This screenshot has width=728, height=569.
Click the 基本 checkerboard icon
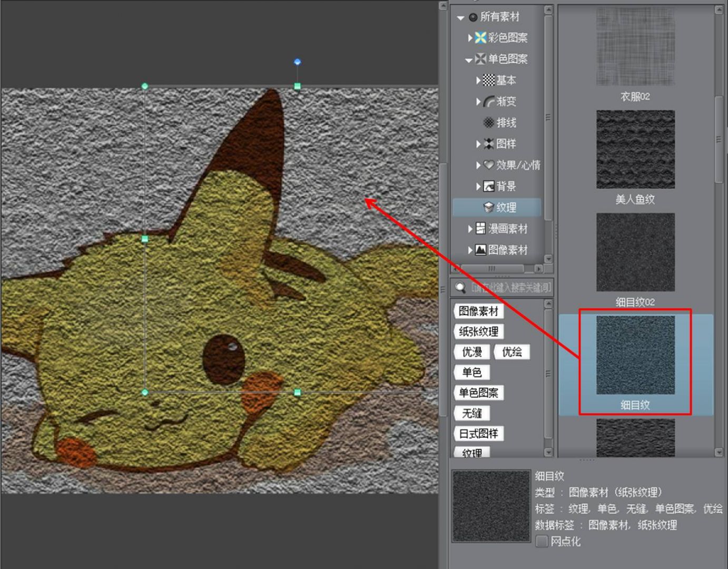[489, 80]
